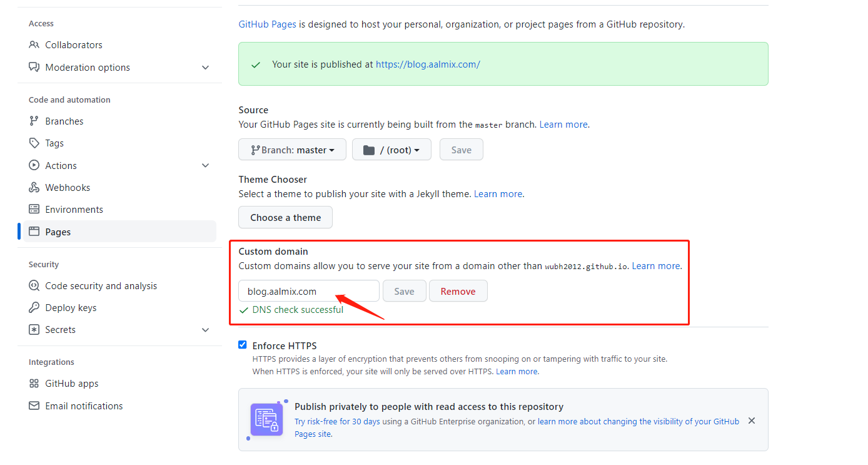Open the / (root) folder dropdown
The height and width of the screenshot is (465, 868).
click(x=391, y=150)
